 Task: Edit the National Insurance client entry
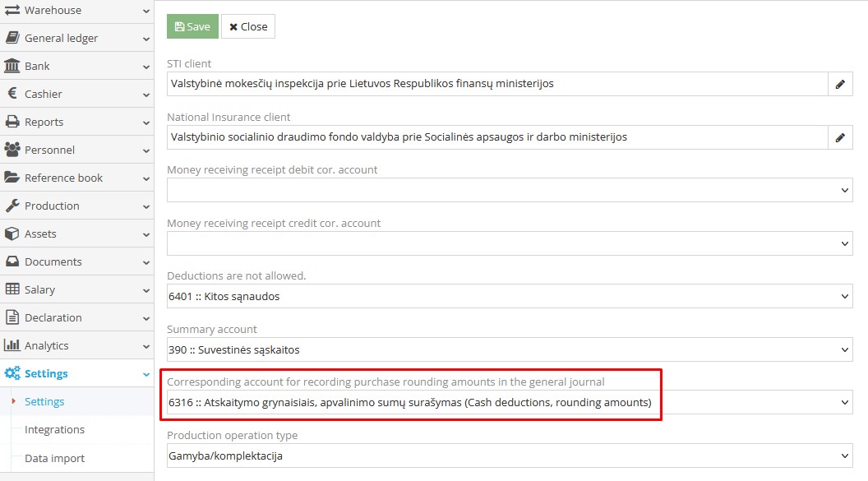point(840,136)
